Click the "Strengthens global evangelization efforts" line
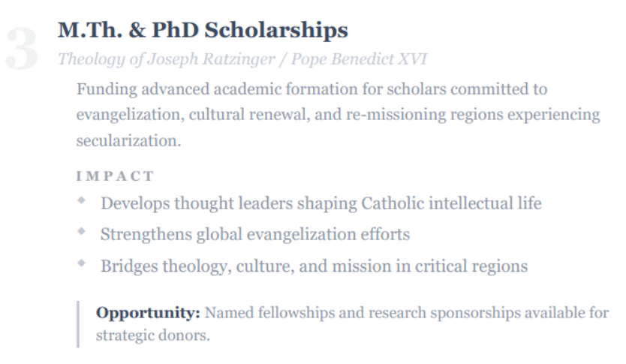The height and width of the screenshot is (364, 626). [x=255, y=234]
